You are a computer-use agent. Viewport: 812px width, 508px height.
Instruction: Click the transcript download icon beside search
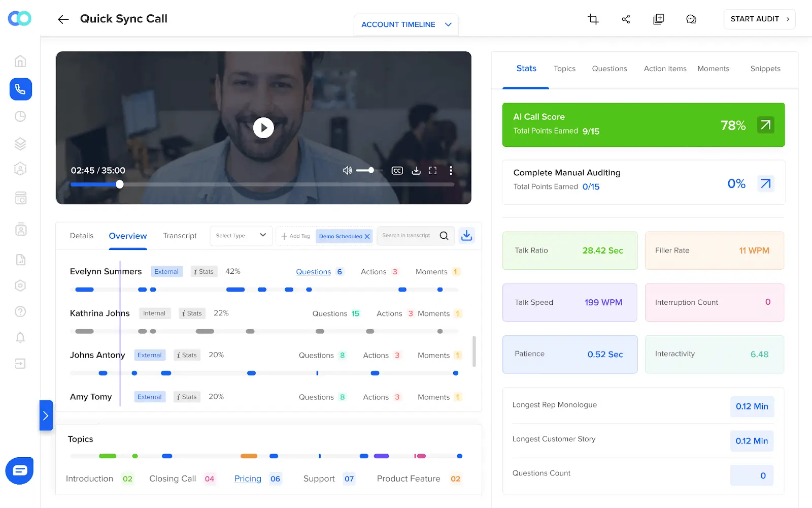tap(466, 235)
